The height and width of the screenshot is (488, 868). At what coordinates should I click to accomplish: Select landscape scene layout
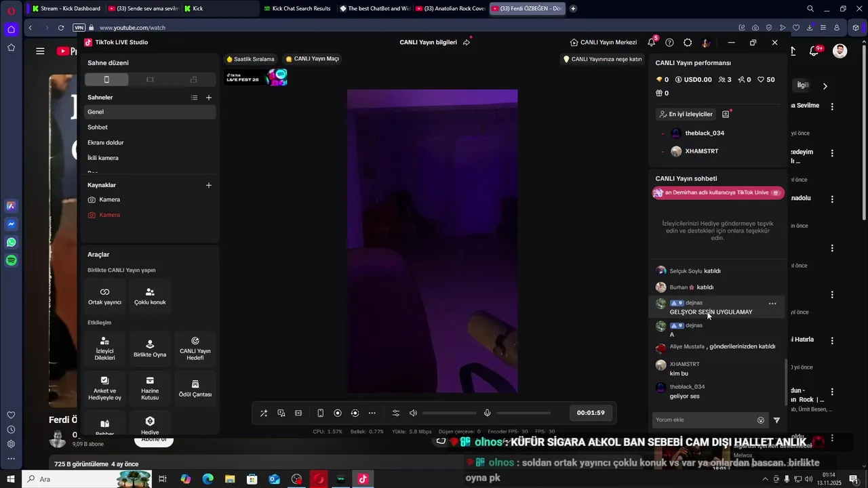coord(150,79)
